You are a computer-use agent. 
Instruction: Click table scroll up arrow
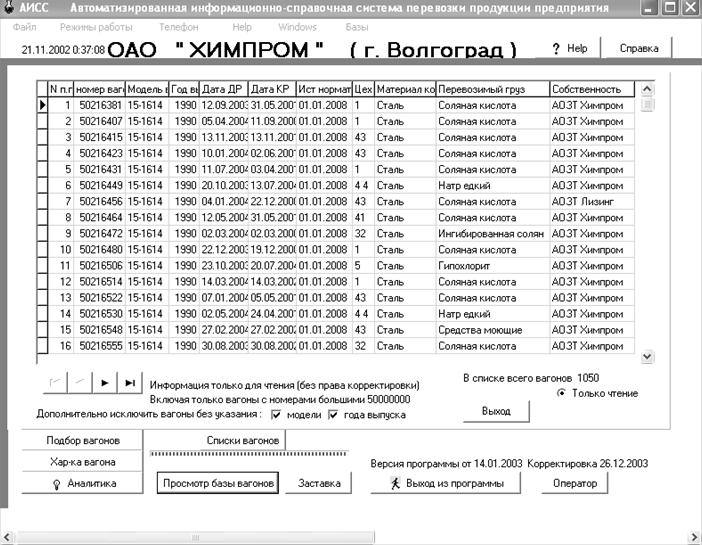[646, 89]
